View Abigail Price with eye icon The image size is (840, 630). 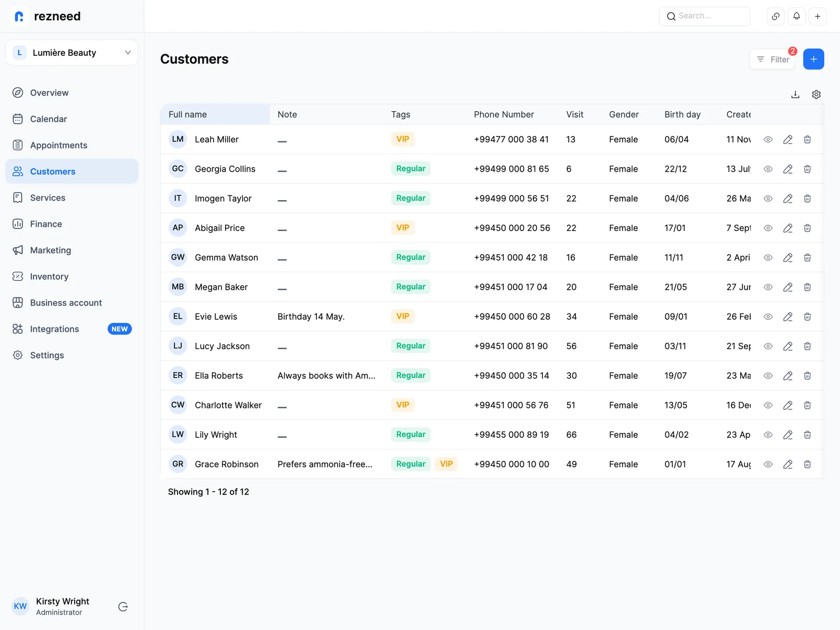point(768,228)
